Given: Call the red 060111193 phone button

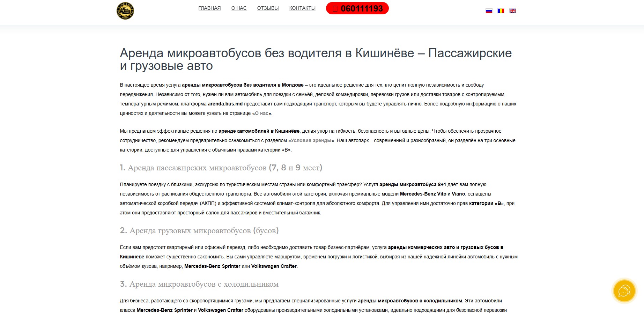Looking at the screenshot, I should click(x=357, y=8).
